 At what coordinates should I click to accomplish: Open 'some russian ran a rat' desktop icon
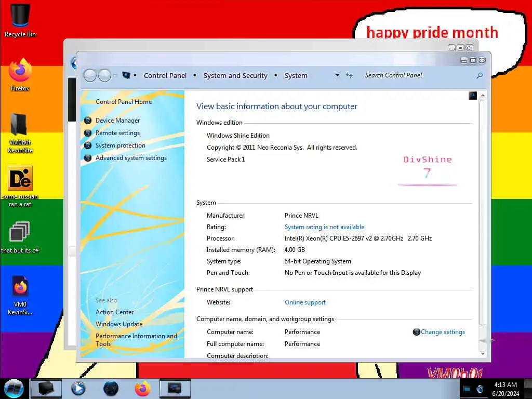20,187
